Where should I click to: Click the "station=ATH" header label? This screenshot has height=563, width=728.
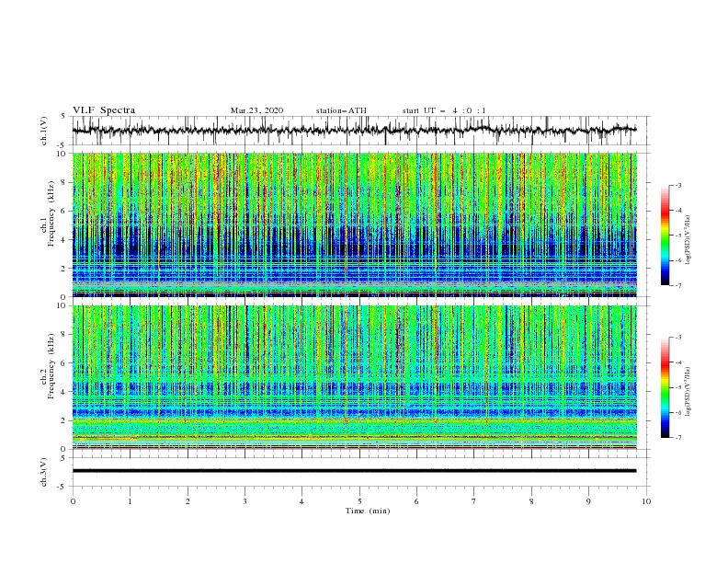click(341, 110)
